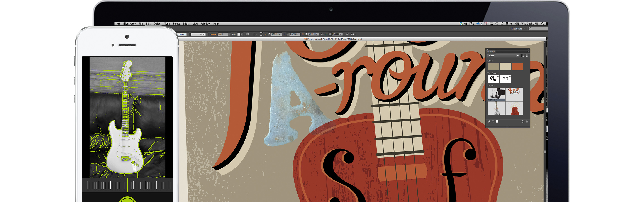Image resolution: width=644 pixels, height=202 pixels.
Task: Select the Libraries panel tab
Action: tap(491, 52)
